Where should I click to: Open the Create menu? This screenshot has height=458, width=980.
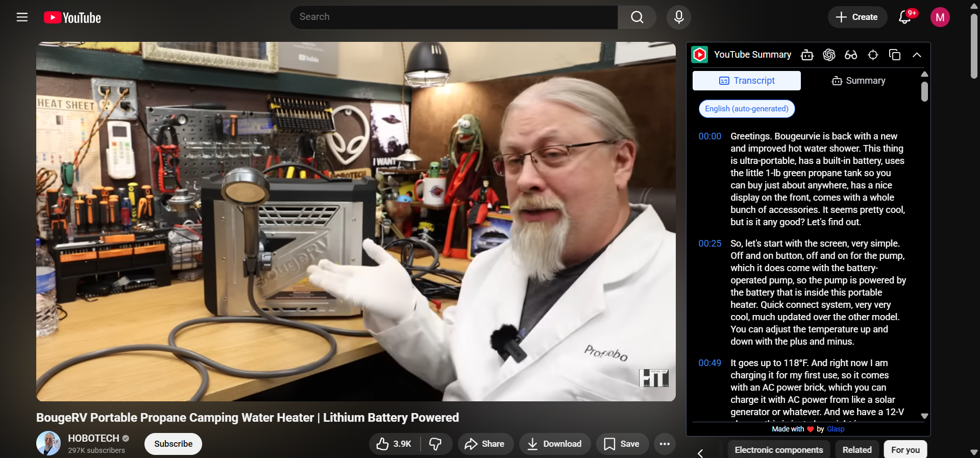pos(857,17)
